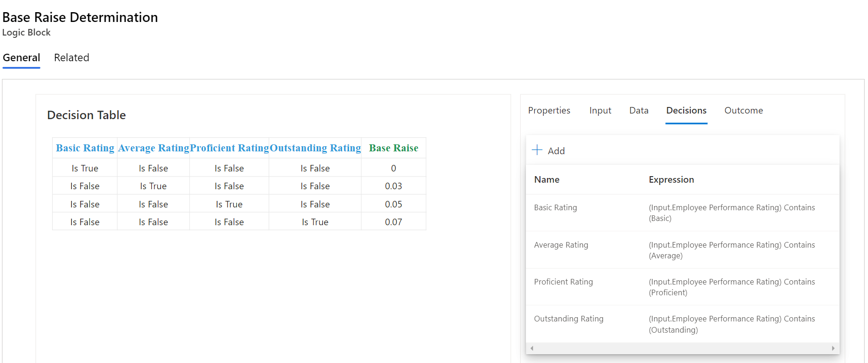Screen dimensions: 868x363
Task: Click the plus icon next to Add
Action: point(537,150)
